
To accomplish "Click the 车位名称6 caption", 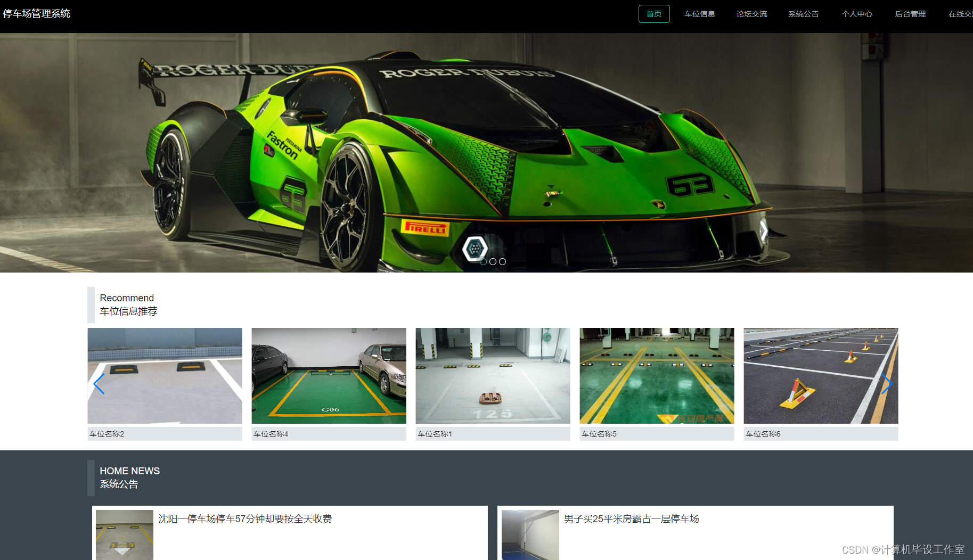I will [821, 434].
